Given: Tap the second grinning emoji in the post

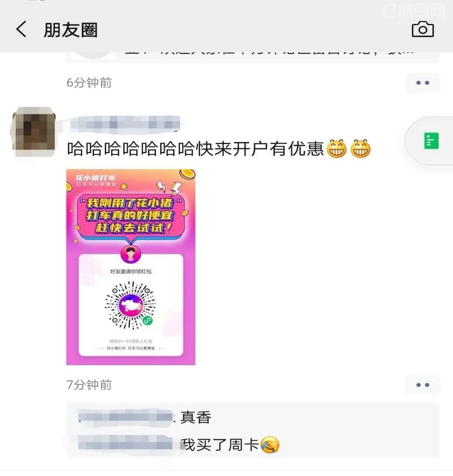Looking at the screenshot, I should coord(360,149).
